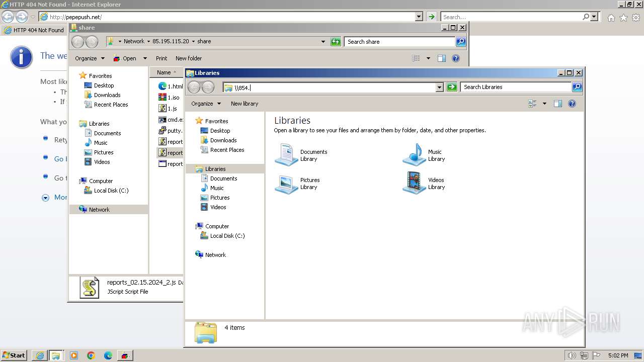Click Back button in Libraries window
The image size is (644, 362).
(194, 87)
